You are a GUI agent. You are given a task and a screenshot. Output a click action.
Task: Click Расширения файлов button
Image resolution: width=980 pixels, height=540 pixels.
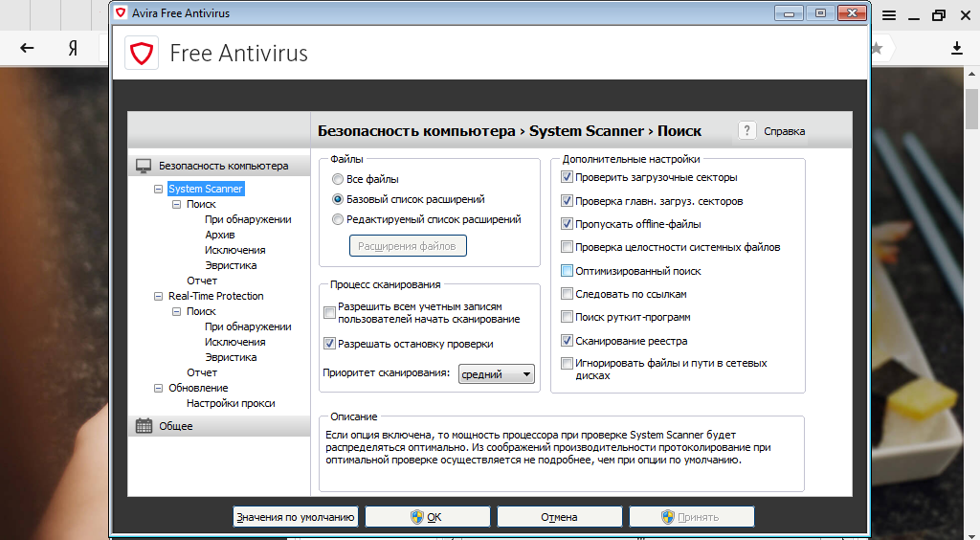(x=408, y=246)
